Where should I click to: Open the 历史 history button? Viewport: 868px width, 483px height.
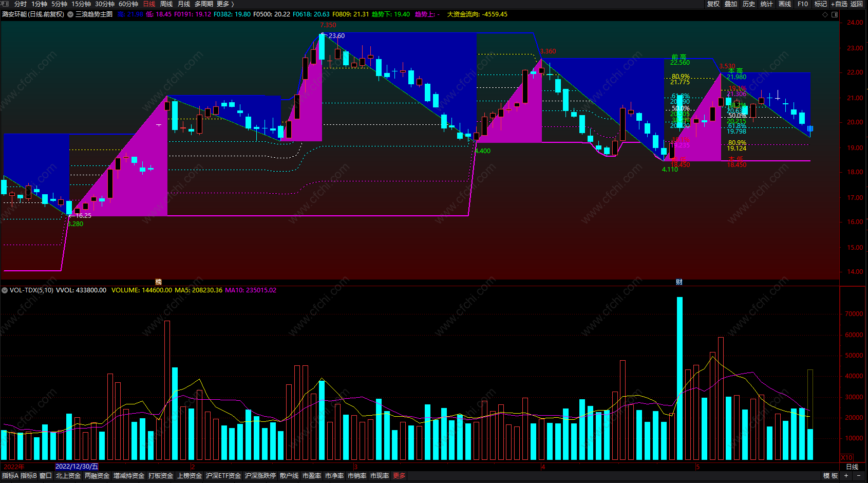pos(749,4)
